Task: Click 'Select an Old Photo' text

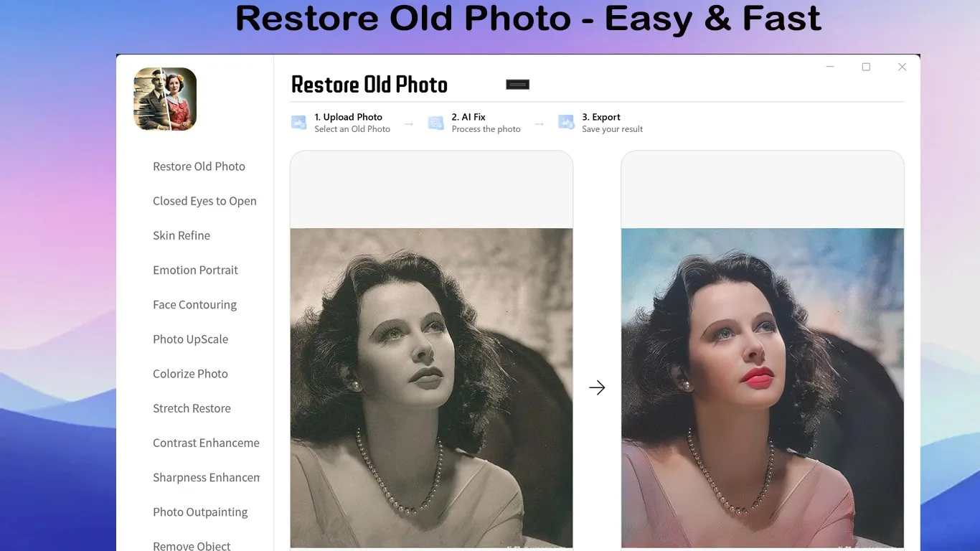Action: 352,129
